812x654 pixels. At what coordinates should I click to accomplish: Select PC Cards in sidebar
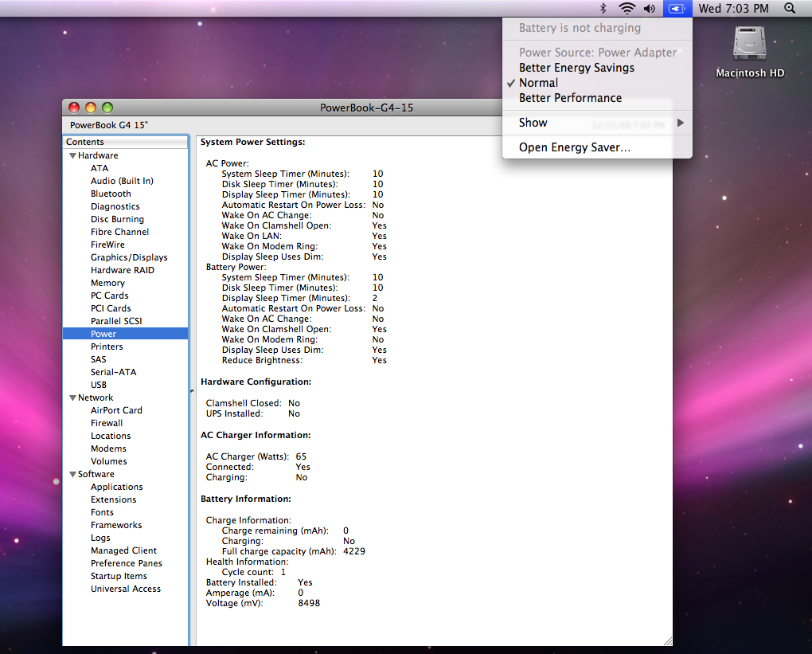click(125, 296)
